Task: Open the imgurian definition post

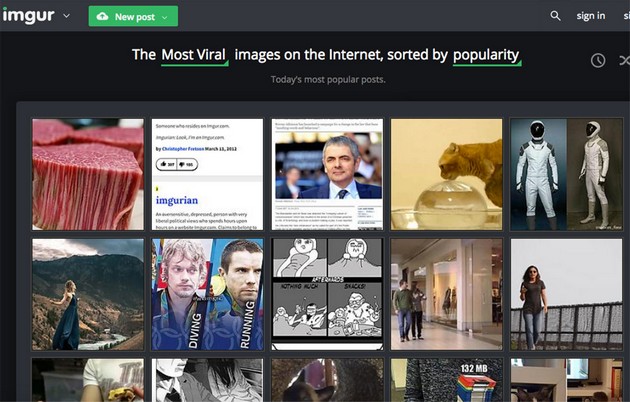Action: [207, 174]
